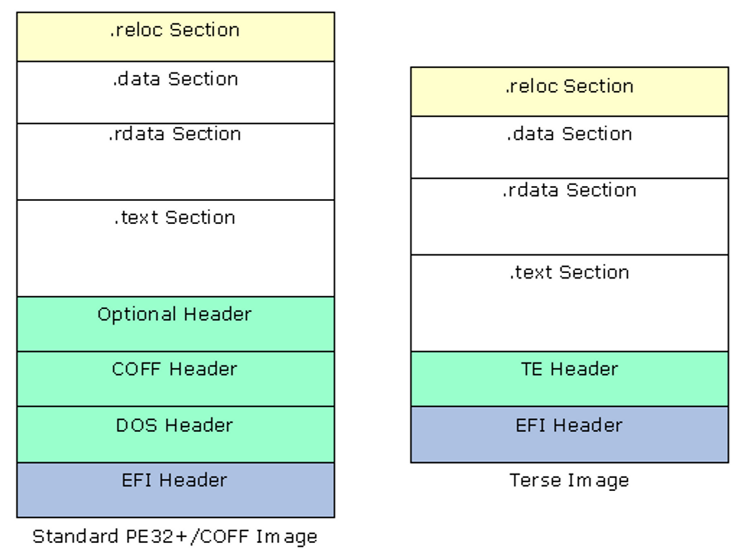
Task: Click the COFF Header block
Action: tap(175, 379)
